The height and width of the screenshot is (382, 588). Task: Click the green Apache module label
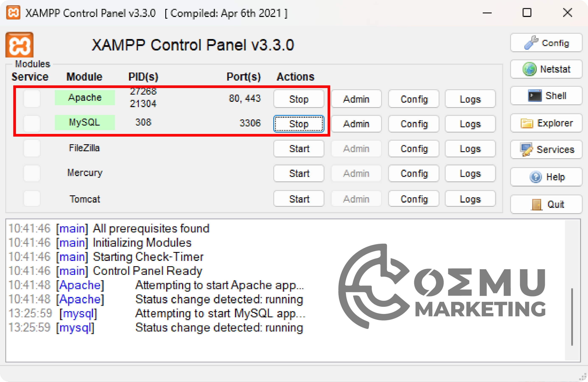click(85, 98)
